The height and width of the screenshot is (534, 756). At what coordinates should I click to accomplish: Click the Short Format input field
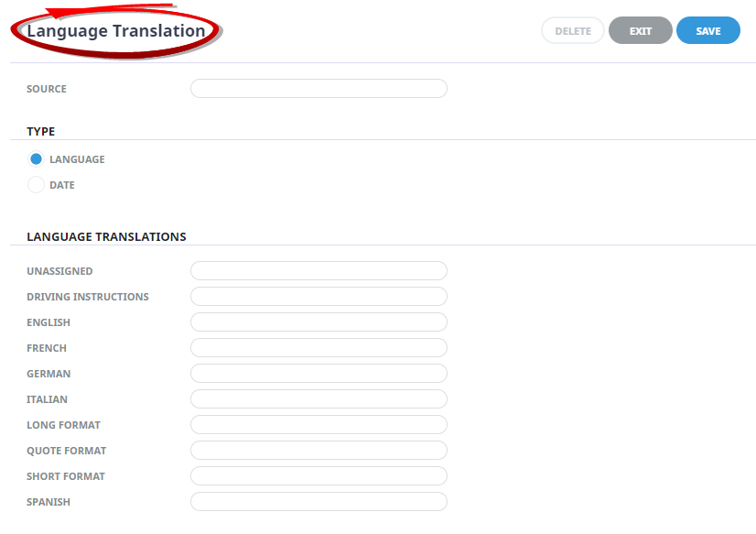319,475
